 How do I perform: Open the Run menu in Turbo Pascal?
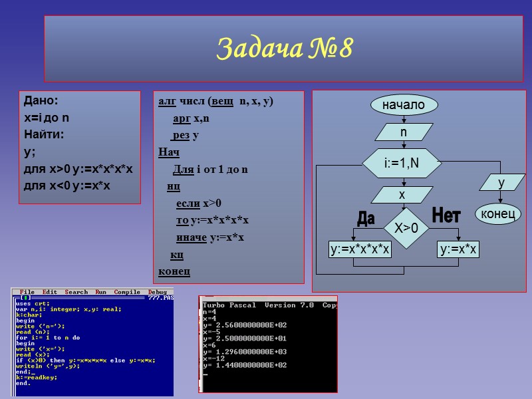[x=99, y=291]
